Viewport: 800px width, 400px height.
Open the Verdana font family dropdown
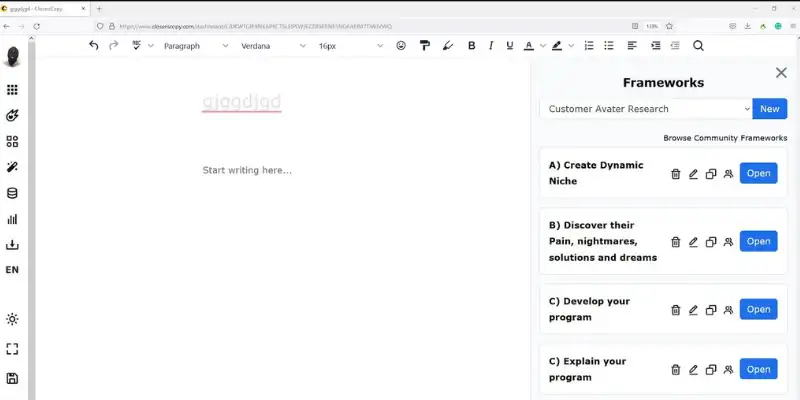coord(273,45)
